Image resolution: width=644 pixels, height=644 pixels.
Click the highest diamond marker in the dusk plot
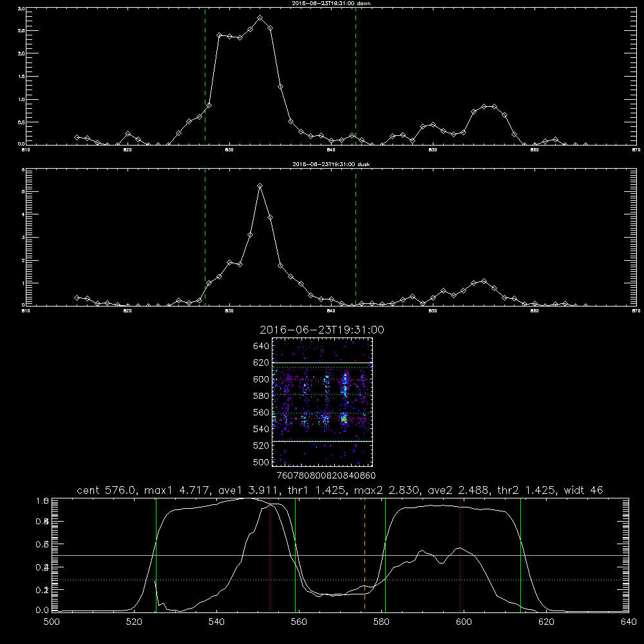(260, 186)
